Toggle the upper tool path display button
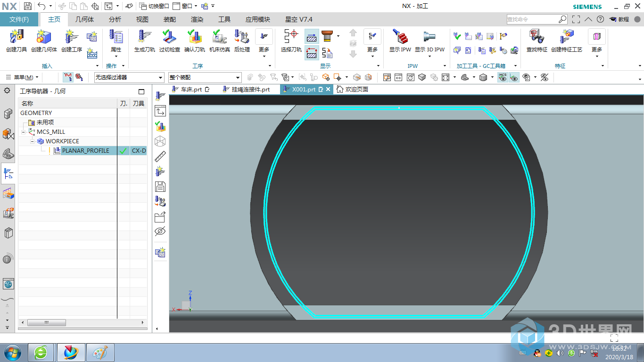 [x=312, y=36]
